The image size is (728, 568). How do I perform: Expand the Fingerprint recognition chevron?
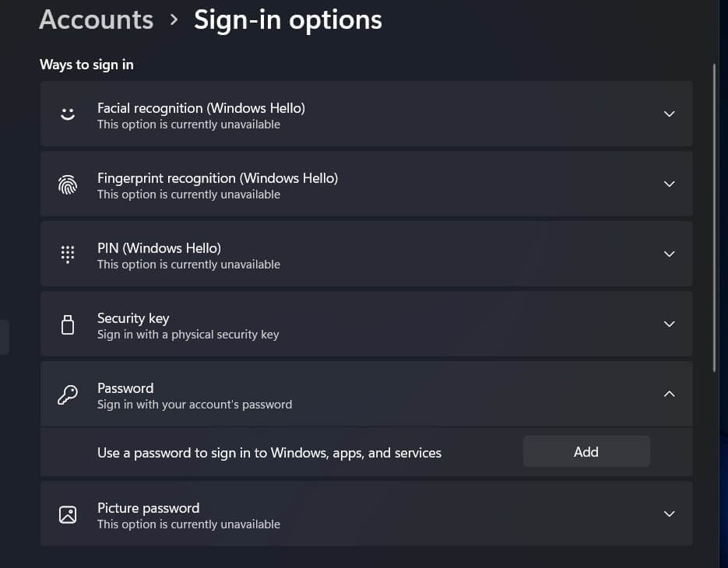click(x=669, y=184)
